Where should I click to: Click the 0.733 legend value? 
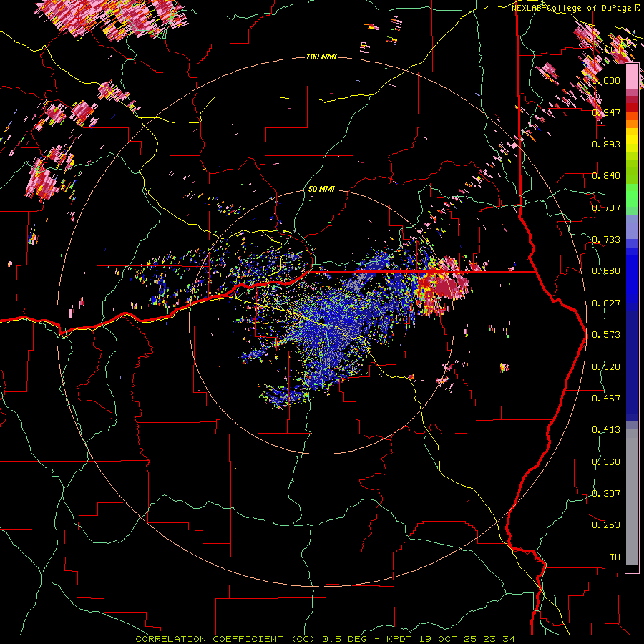click(606, 240)
